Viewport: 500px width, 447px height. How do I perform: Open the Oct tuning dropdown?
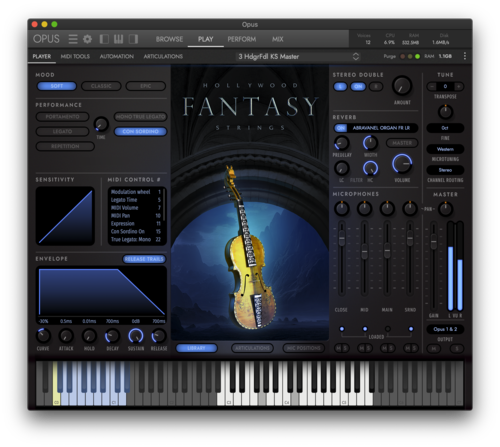coord(445,128)
